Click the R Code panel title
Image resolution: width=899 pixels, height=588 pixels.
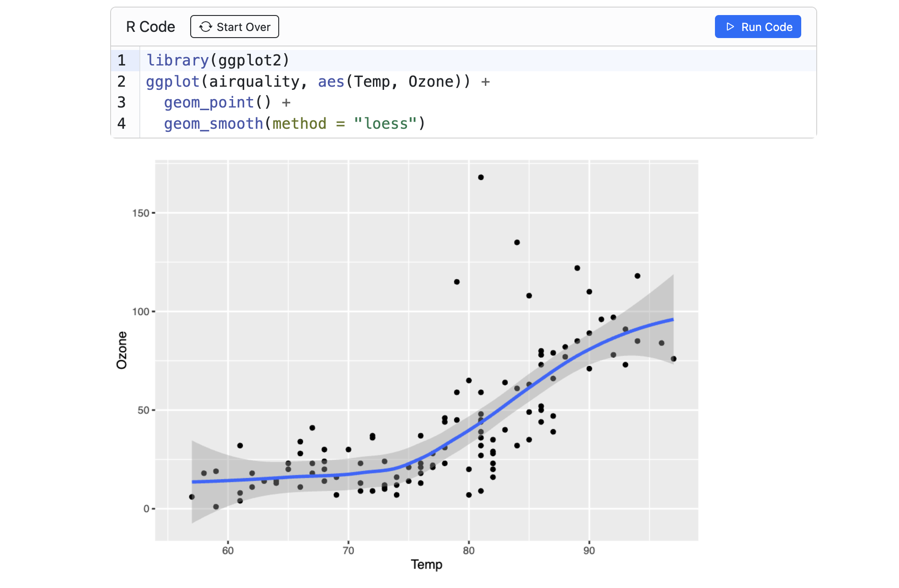(x=150, y=27)
